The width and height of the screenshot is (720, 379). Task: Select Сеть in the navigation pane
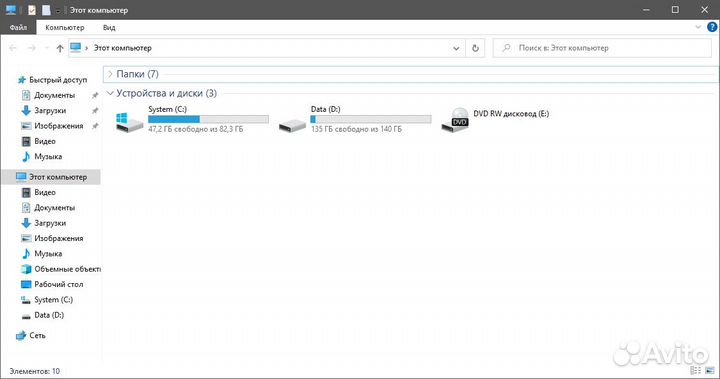37,335
